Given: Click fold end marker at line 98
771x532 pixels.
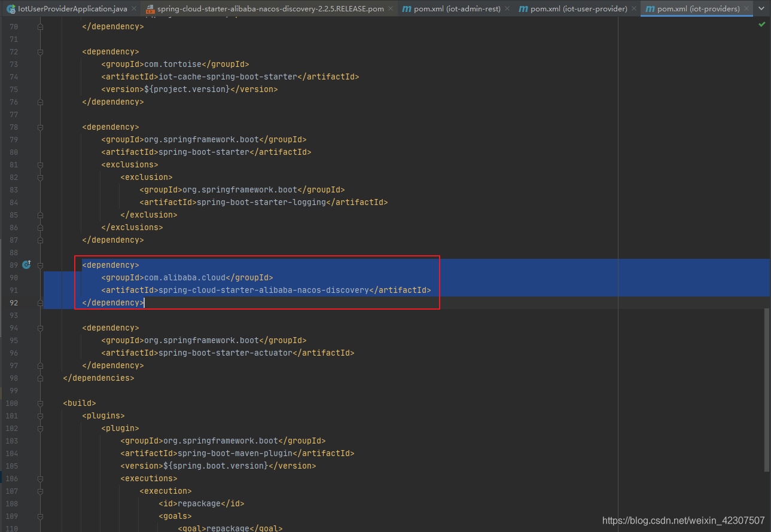Looking at the screenshot, I should coord(40,378).
